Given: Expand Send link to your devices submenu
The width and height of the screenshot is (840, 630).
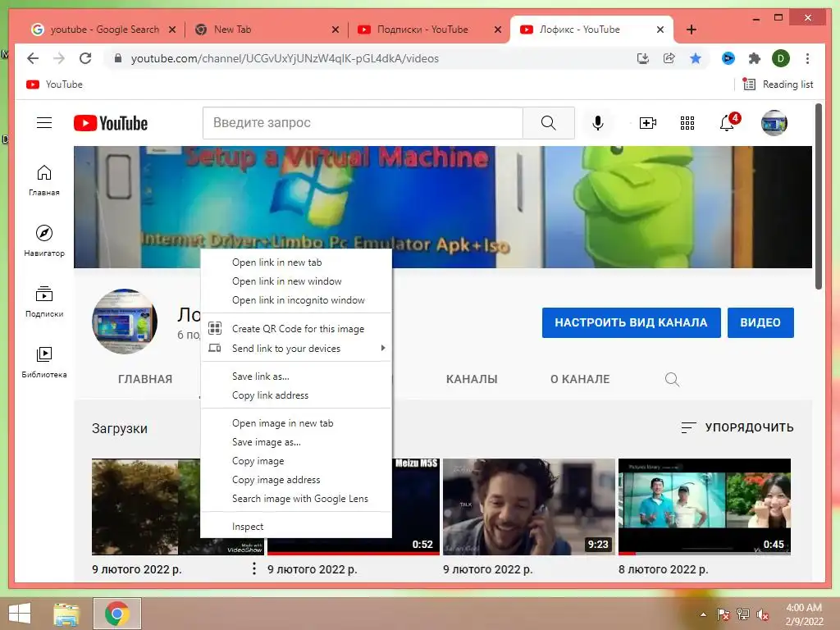Looking at the screenshot, I should [x=296, y=348].
